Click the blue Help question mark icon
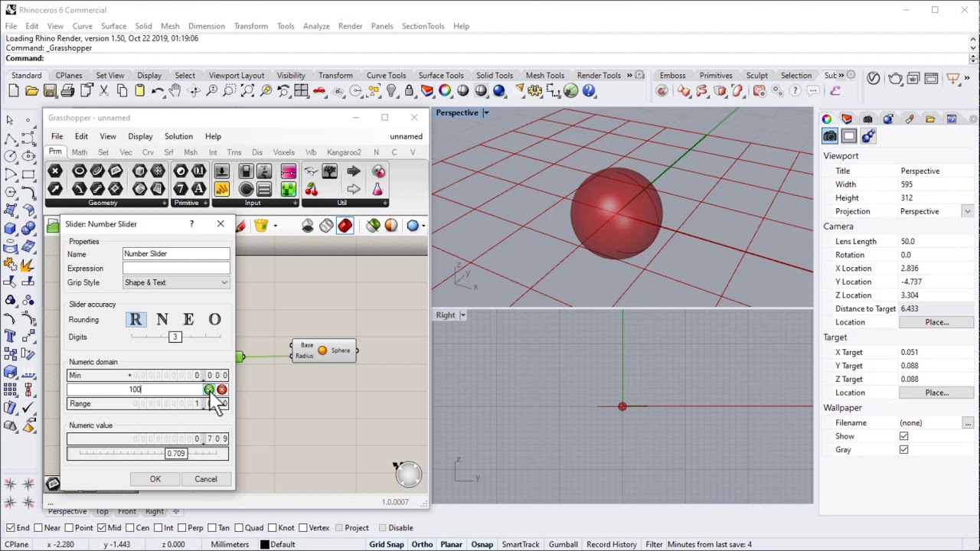The width and height of the screenshot is (980, 551). 589,91
